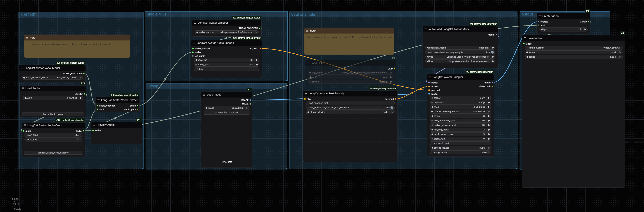Decrease mask_frame_range with left arrow
This screenshot has width=644, height=212.
tap(432, 134)
